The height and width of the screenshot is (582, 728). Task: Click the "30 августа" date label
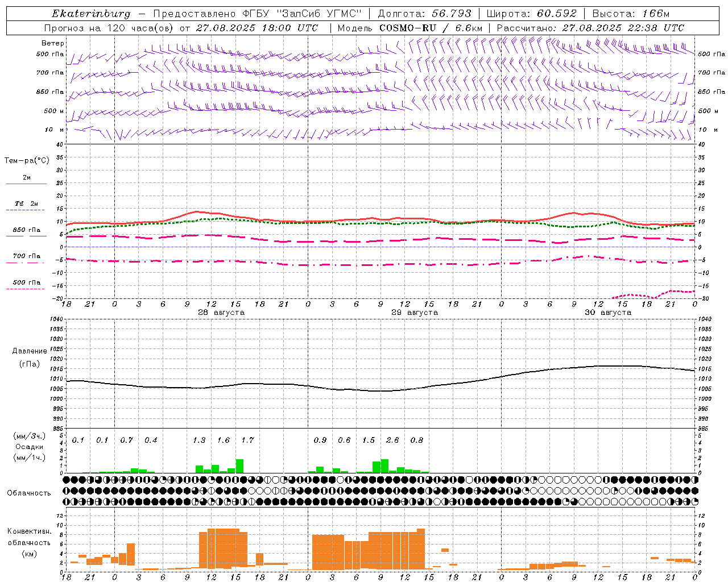(608, 313)
